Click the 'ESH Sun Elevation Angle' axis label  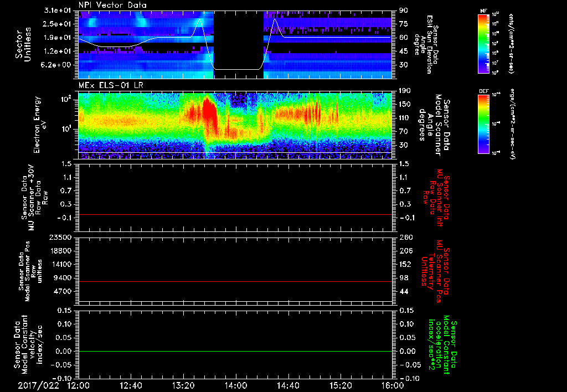click(427, 44)
